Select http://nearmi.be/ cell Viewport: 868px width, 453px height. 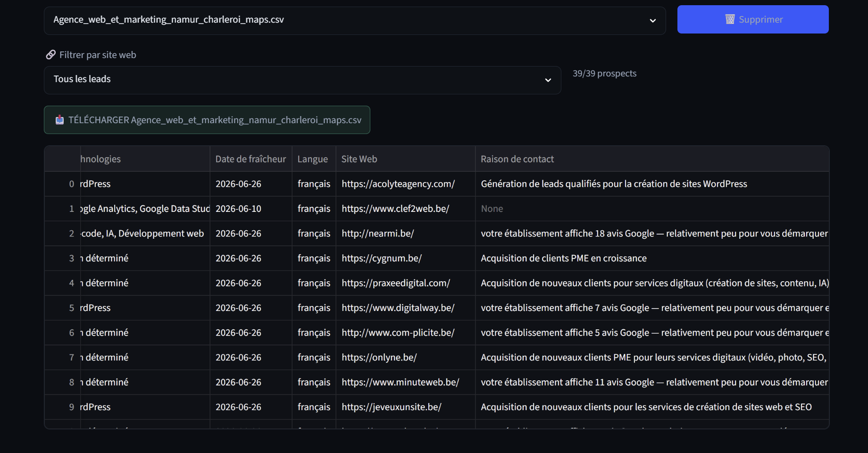[405, 234]
